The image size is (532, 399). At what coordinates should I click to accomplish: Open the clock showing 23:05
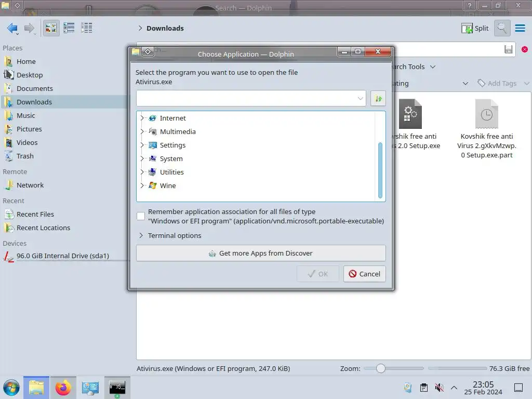[483, 388]
